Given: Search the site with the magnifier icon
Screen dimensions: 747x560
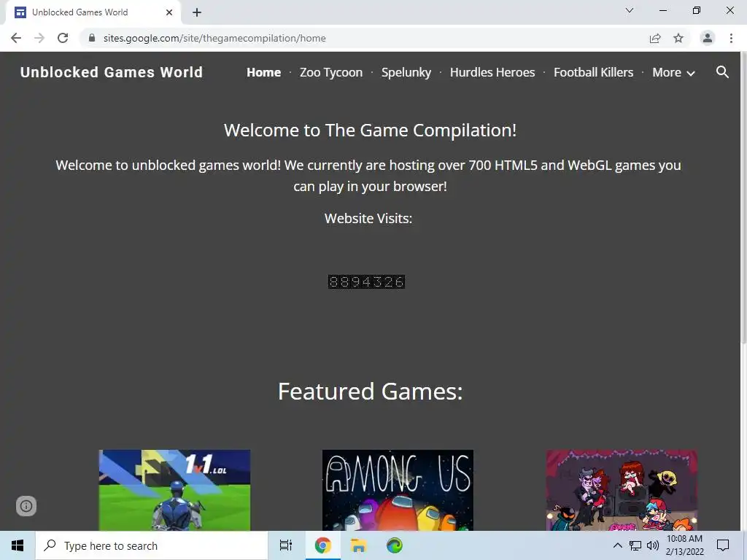Looking at the screenshot, I should coord(722,72).
